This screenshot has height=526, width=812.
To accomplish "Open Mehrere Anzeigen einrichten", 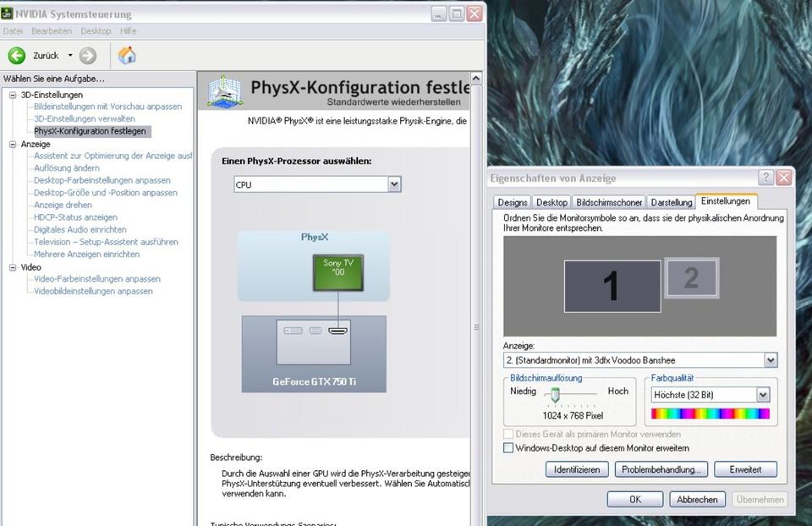I will (x=86, y=255).
